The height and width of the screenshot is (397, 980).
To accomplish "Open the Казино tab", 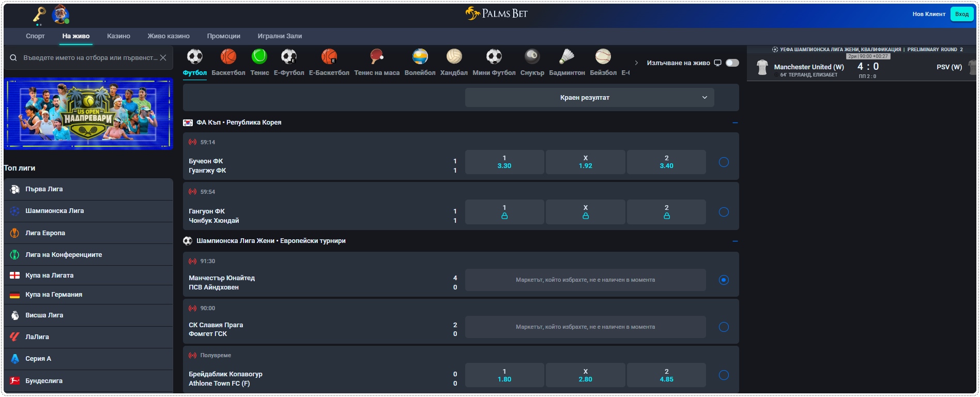I will [x=118, y=36].
